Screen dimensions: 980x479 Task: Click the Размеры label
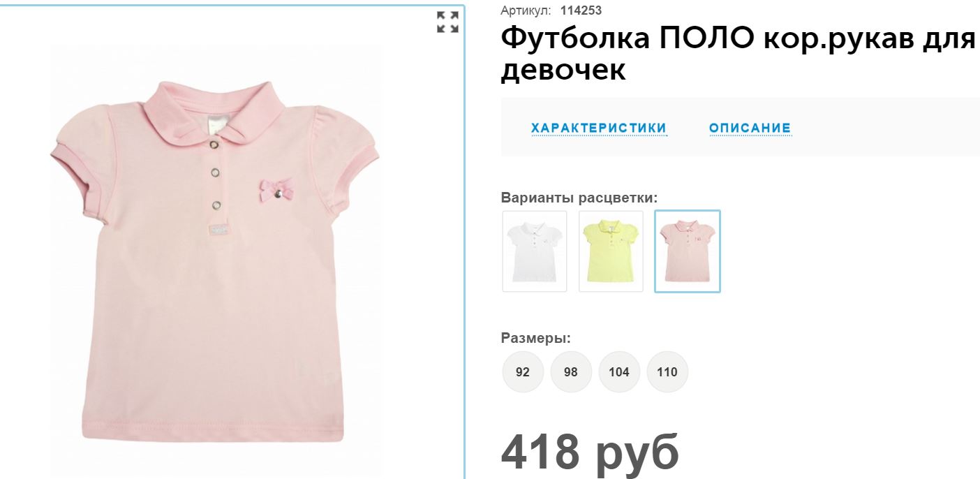[536, 339]
